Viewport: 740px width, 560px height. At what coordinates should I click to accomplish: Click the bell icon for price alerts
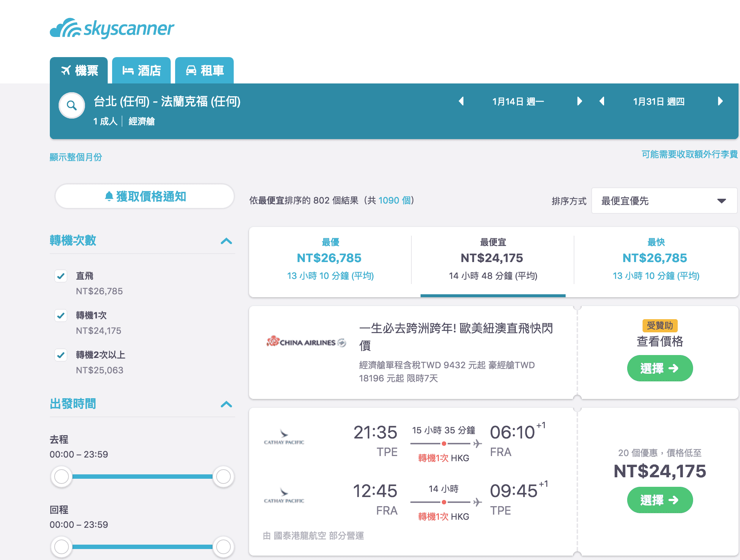(109, 197)
